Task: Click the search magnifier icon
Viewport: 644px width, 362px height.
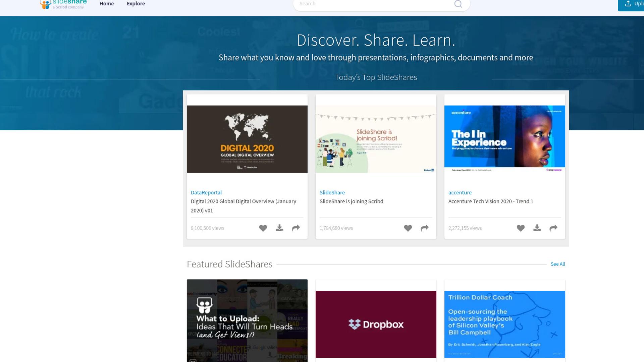Action: 458,4
